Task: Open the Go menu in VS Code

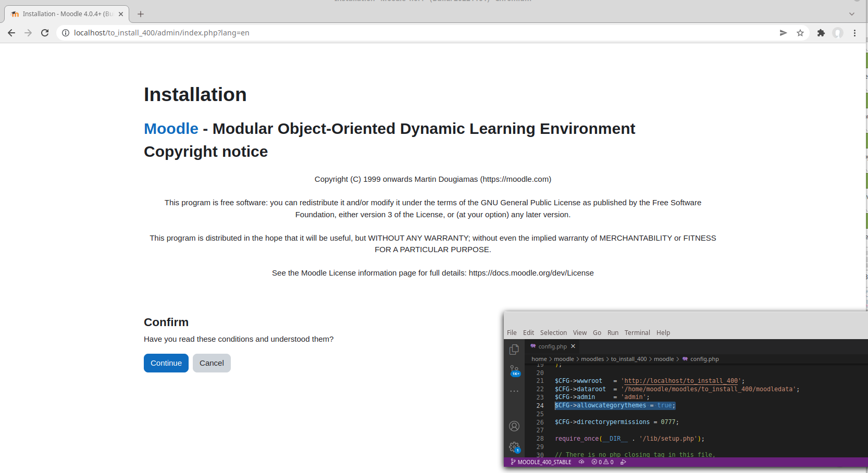Action: click(x=597, y=333)
